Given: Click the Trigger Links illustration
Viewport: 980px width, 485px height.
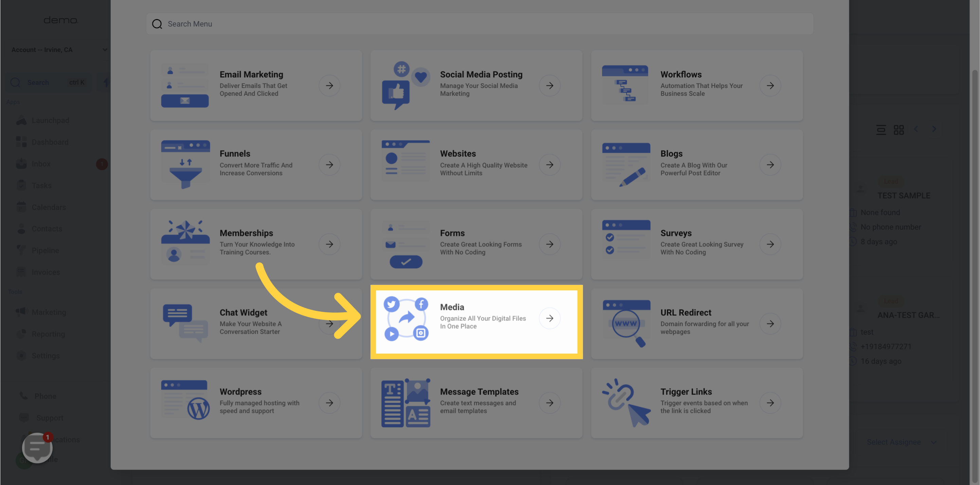Looking at the screenshot, I should coord(626,403).
